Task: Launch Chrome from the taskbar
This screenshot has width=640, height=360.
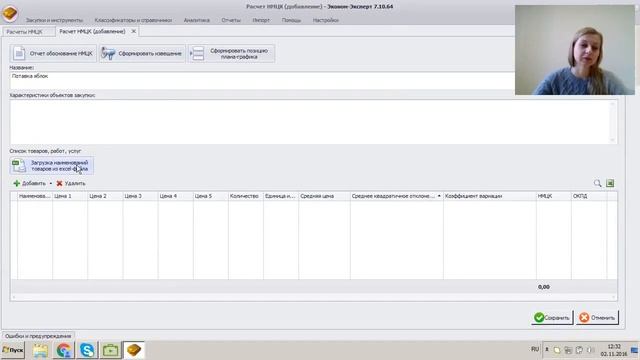Action: point(64,350)
